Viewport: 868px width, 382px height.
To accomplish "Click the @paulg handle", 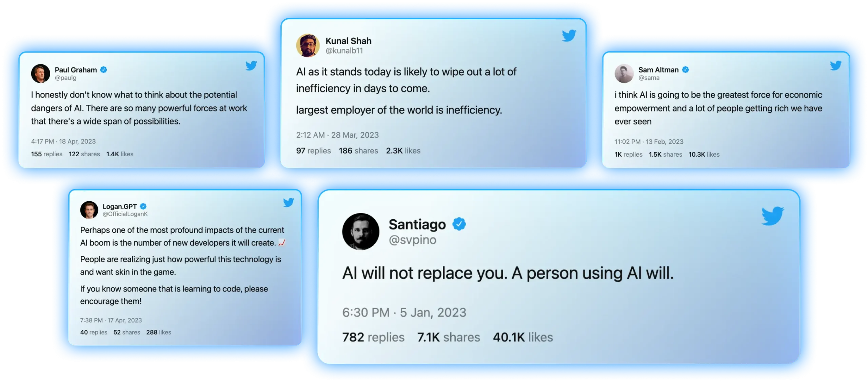I will [65, 78].
